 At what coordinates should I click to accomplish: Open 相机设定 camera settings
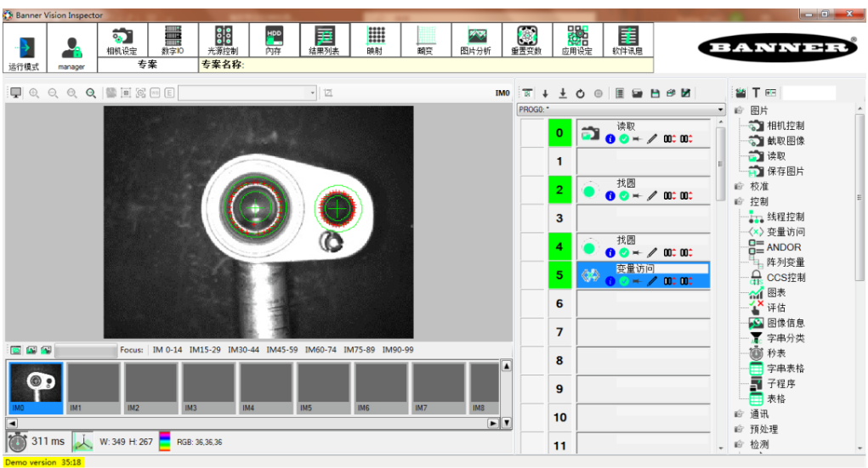tap(122, 41)
